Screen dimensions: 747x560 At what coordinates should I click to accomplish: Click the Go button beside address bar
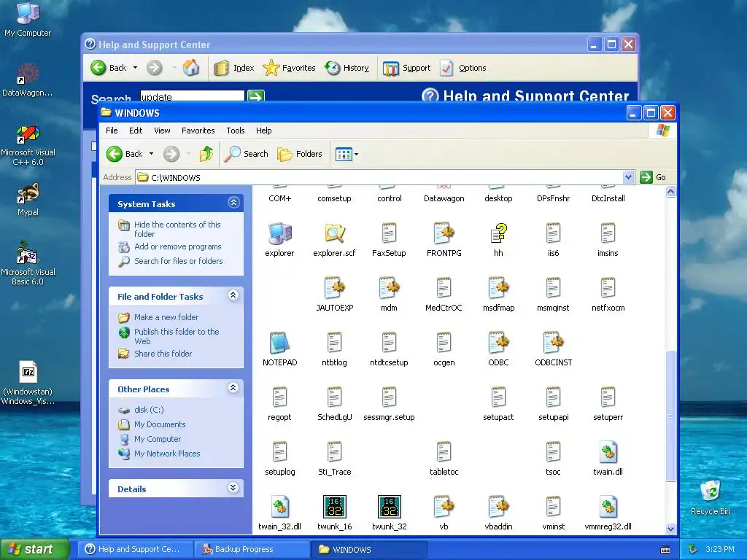(x=653, y=177)
